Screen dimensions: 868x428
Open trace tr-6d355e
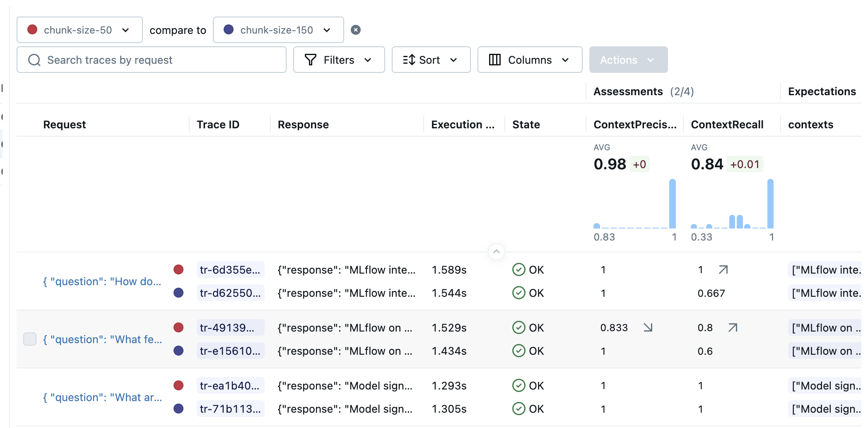230,269
